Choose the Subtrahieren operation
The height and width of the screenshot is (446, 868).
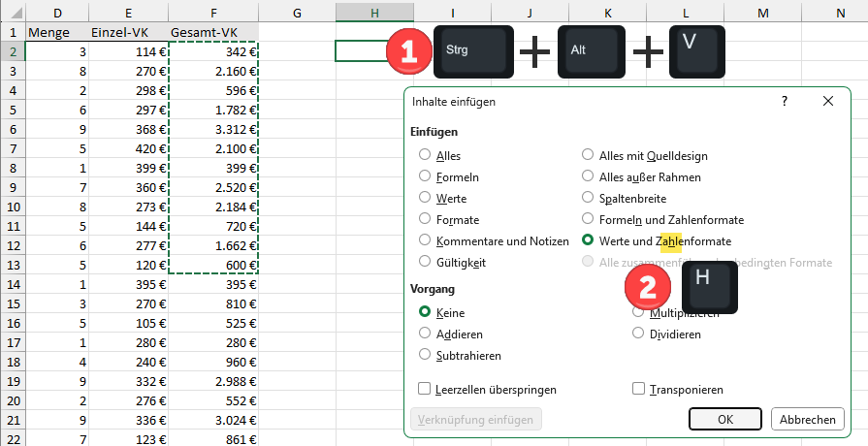click(425, 355)
